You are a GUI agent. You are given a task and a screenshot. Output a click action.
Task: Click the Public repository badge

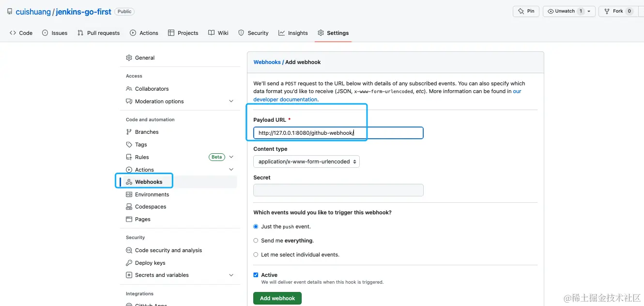point(124,12)
